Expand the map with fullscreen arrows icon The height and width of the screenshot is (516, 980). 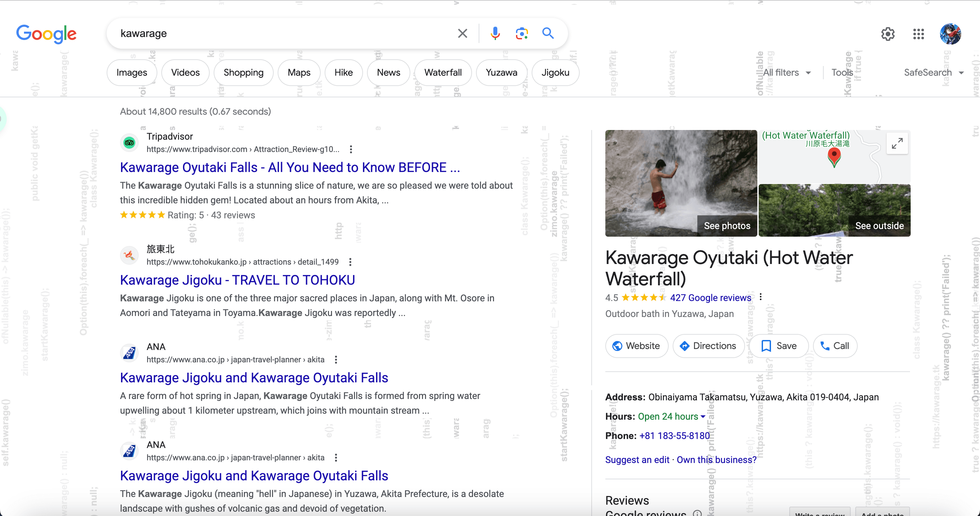pyautogui.click(x=897, y=143)
